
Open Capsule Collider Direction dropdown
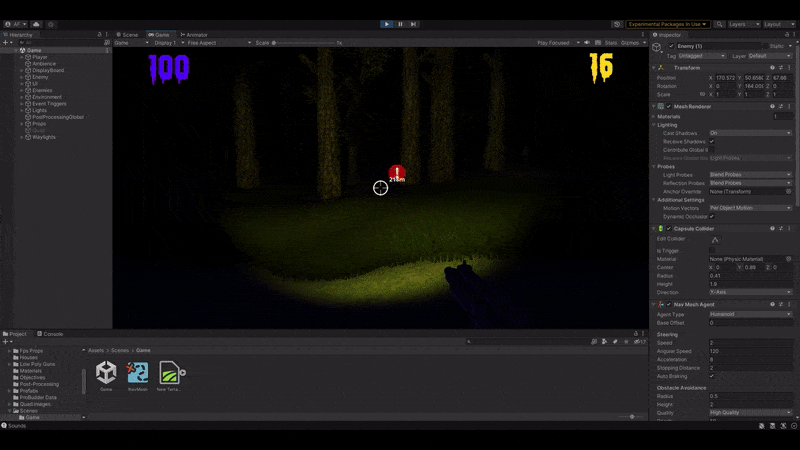coord(751,292)
